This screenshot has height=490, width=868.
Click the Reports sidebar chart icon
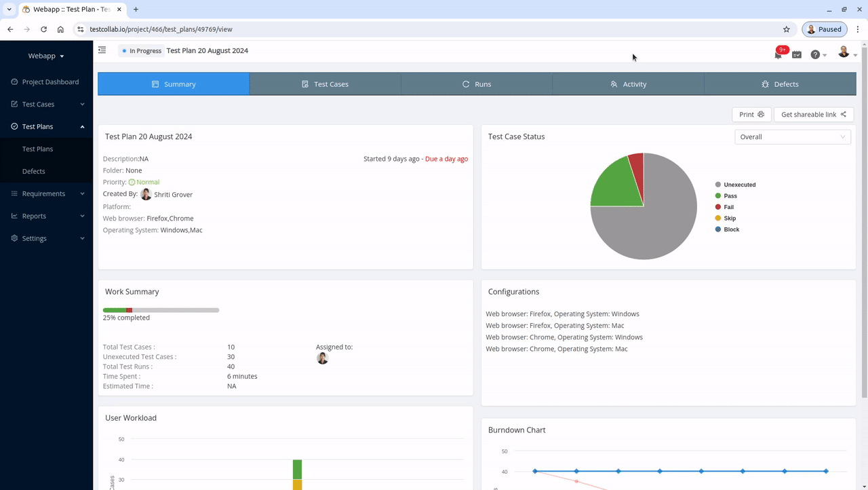click(14, 216)
